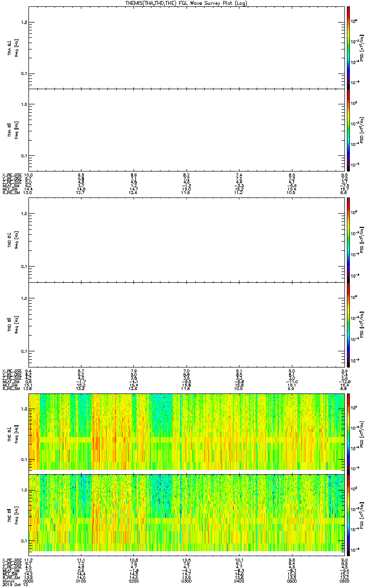Click the 0500 time tick label
This screenshot has height=588, width=368.
[291, 581]
